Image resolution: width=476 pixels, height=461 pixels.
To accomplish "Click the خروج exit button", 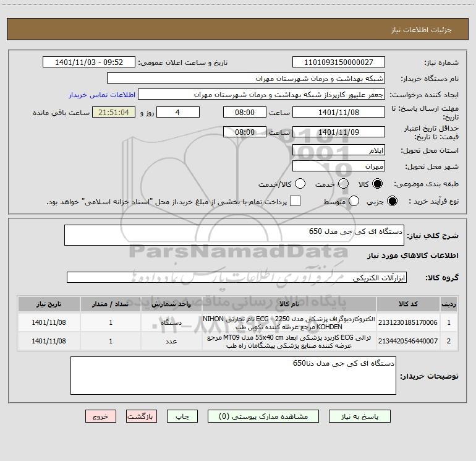I will click(101, 416).
